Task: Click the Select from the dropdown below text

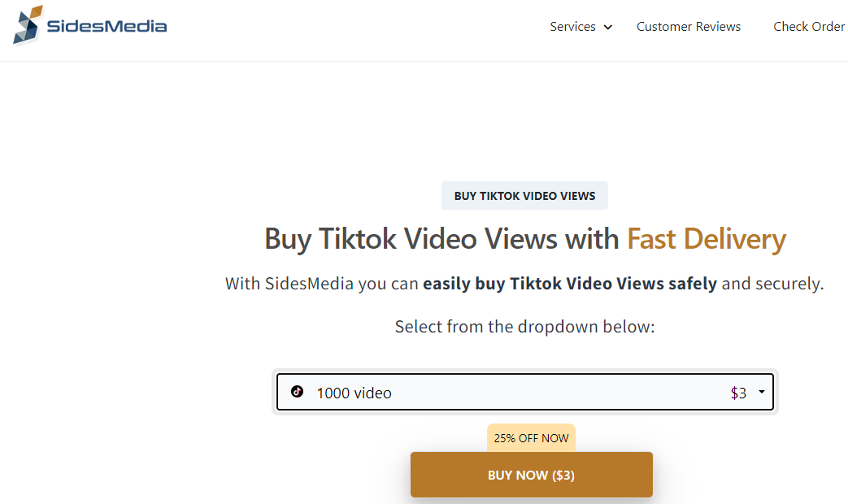Action: [x=524, y=327]
